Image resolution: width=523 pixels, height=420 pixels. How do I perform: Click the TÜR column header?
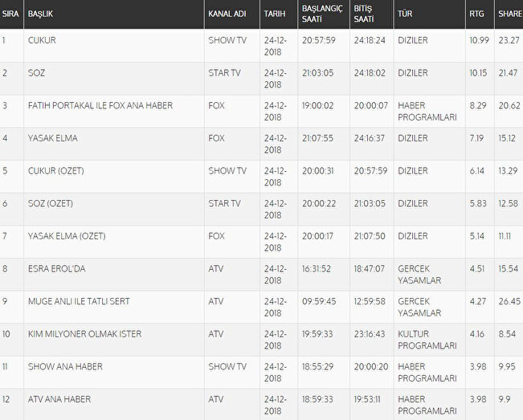pos(406,14)
